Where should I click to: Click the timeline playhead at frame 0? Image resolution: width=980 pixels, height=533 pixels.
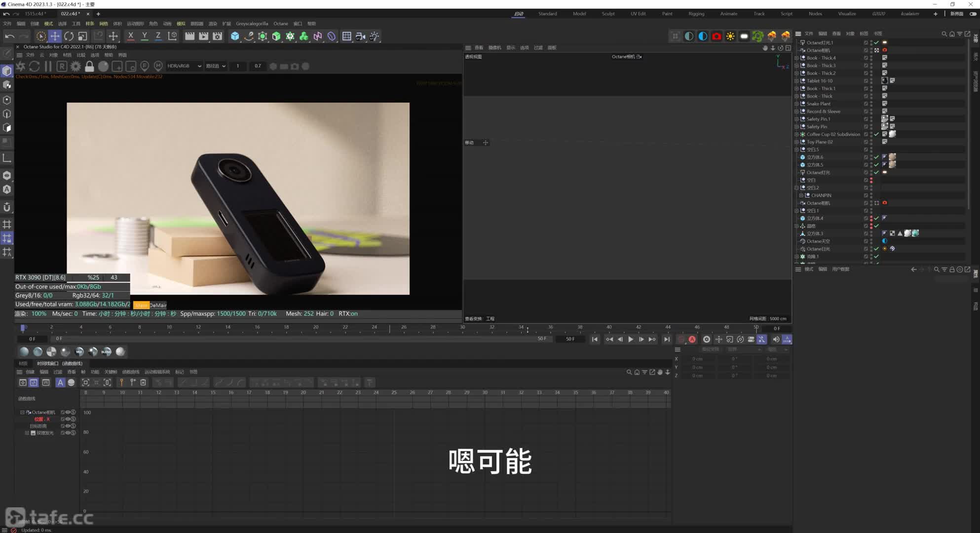point(23,328)
